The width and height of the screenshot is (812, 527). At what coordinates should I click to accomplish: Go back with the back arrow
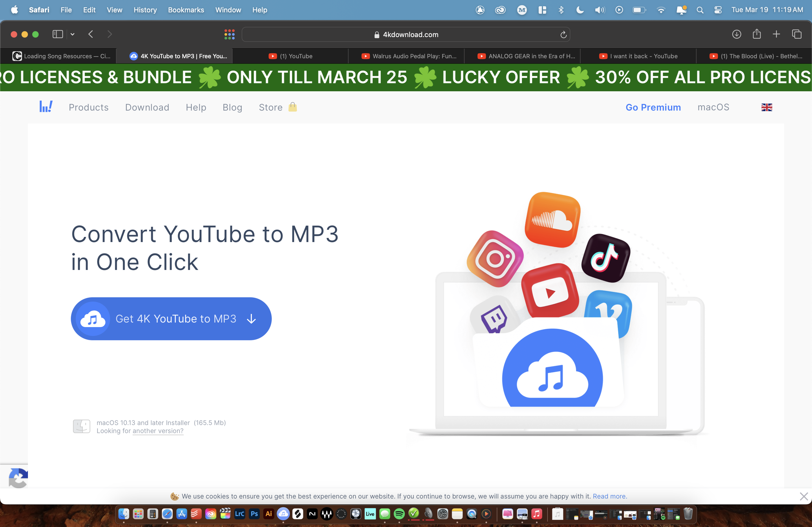click(x=91, y=34)
